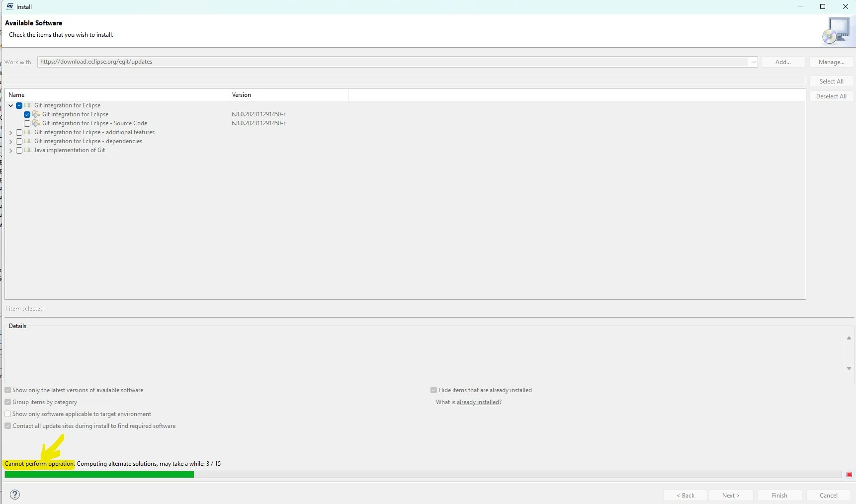Enable Show only software applicable to target environment
856x504 pixels.
[x=8, y=414]
